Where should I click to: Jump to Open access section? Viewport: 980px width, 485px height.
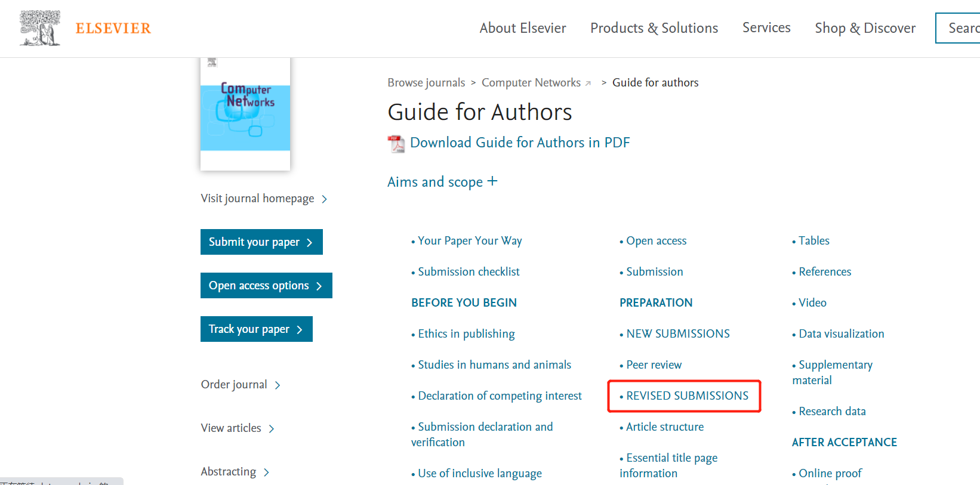657,241
